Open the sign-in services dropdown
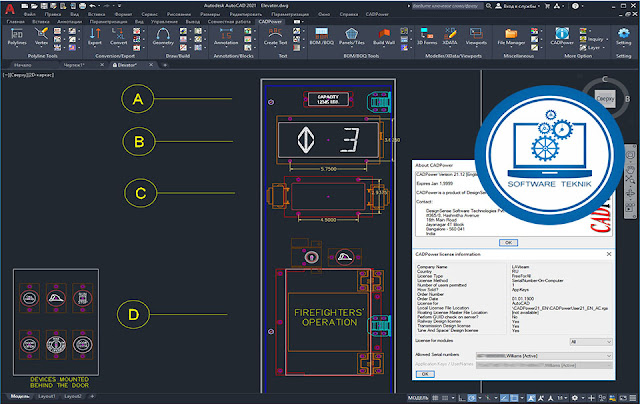640x404 pixels. click(x=517, y=6)
